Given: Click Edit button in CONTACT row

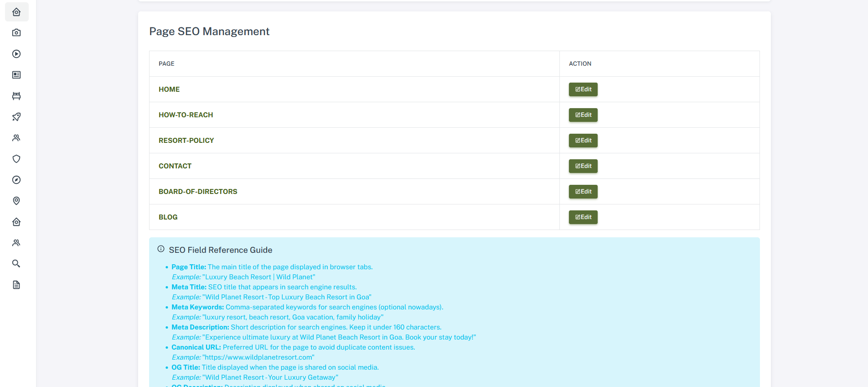Looking at the screenshot, I should coord(583,166).
